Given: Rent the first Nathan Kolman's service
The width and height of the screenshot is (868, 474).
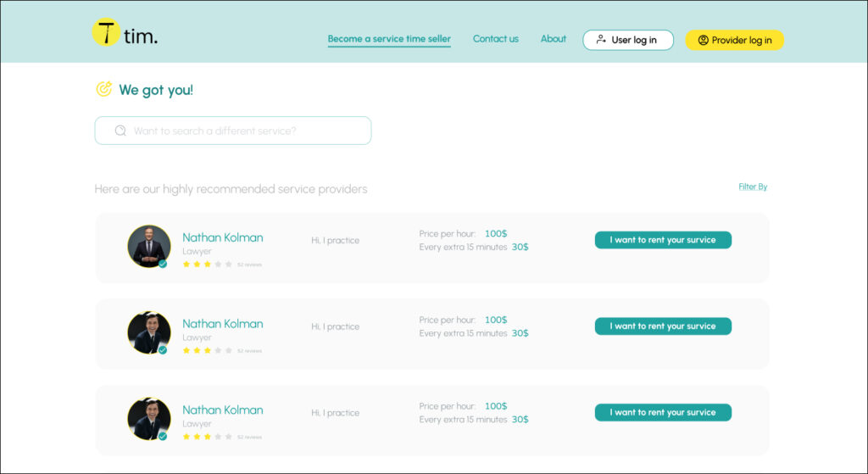Looking at the screenshot, I should click(x=663, y=240).
